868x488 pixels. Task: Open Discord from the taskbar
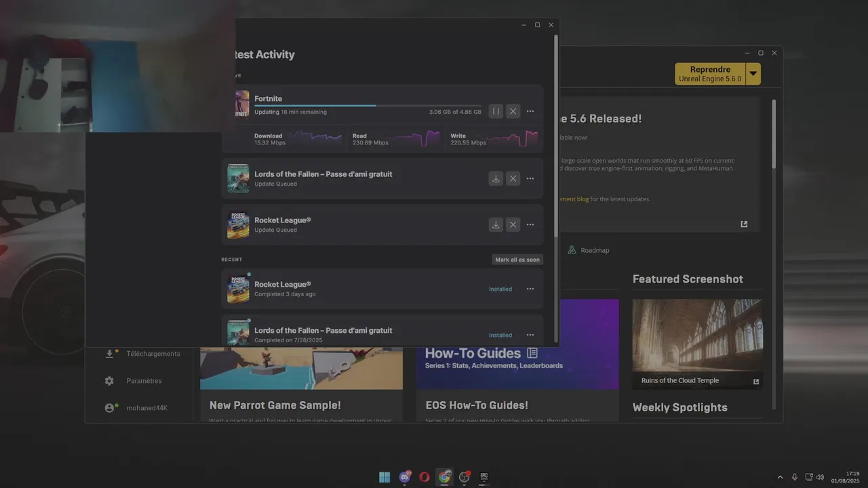(x=405, y=477)
